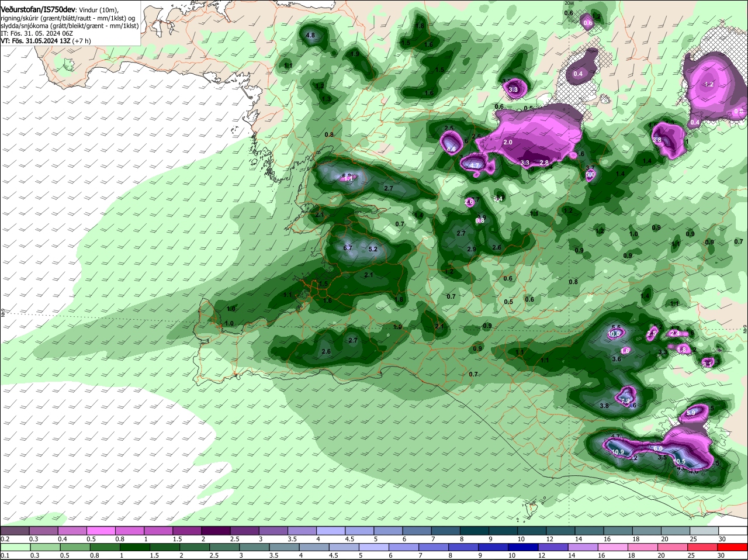Select the darkest green swatch labeled 1 in the lower legend row
The image size is (748, 560).
134,547
